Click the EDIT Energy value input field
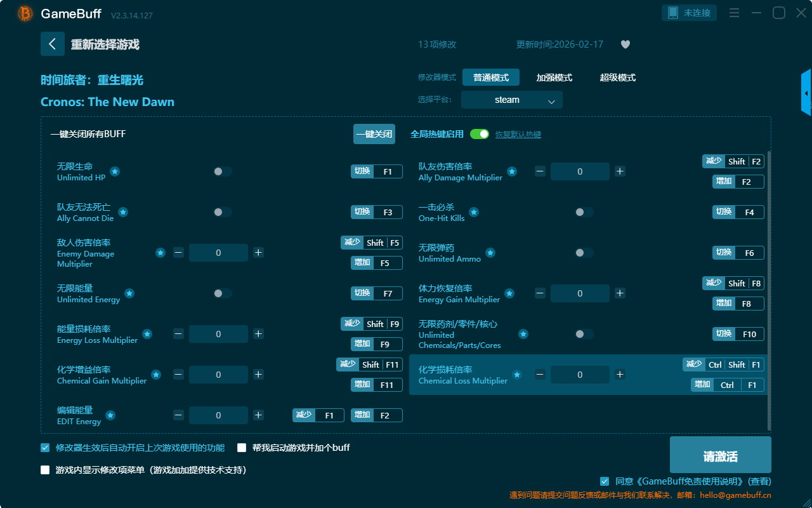 218,415
